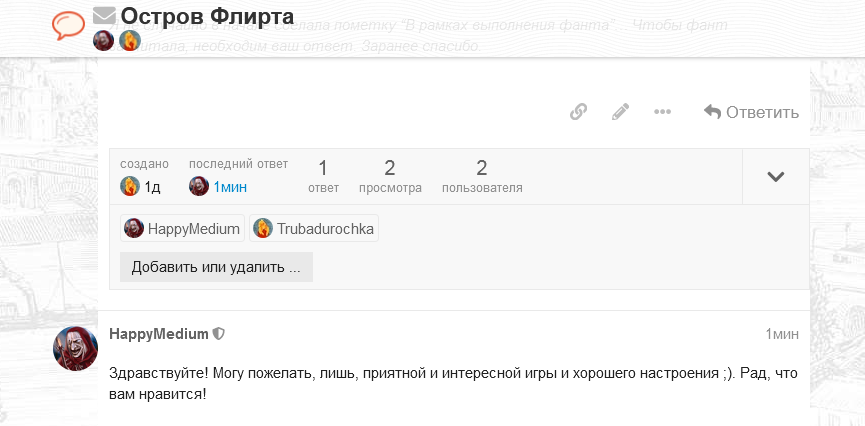Click 'Ответить' to reply to post
This screenshot has height=426, width=865.
(x=751, y=112)
